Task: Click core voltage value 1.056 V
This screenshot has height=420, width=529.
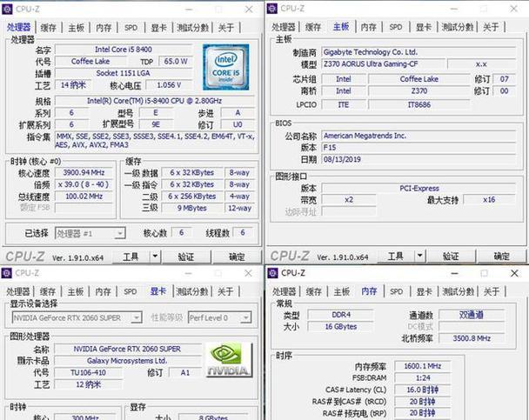Action: pos(170,85)
